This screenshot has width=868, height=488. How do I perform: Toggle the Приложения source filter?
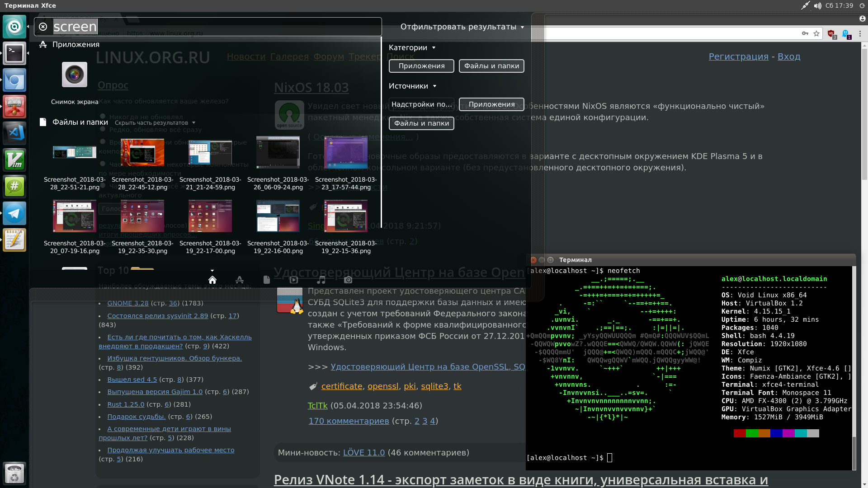[491, 104]
